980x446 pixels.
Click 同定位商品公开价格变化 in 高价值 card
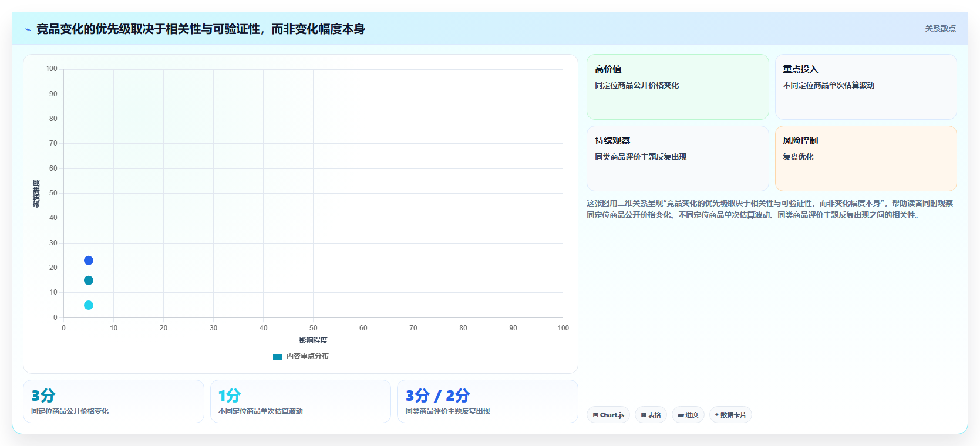click(637, 85)
